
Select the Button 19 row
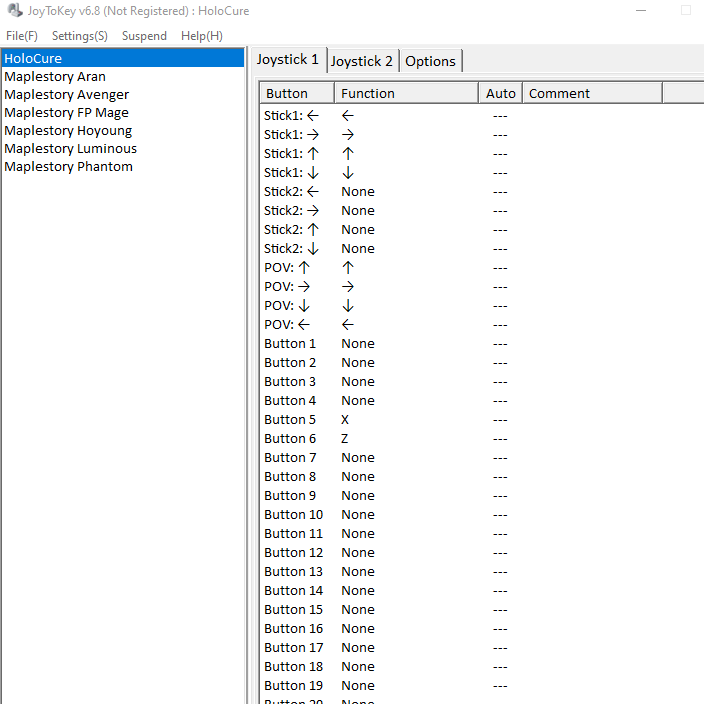click(x=480, y=686)
